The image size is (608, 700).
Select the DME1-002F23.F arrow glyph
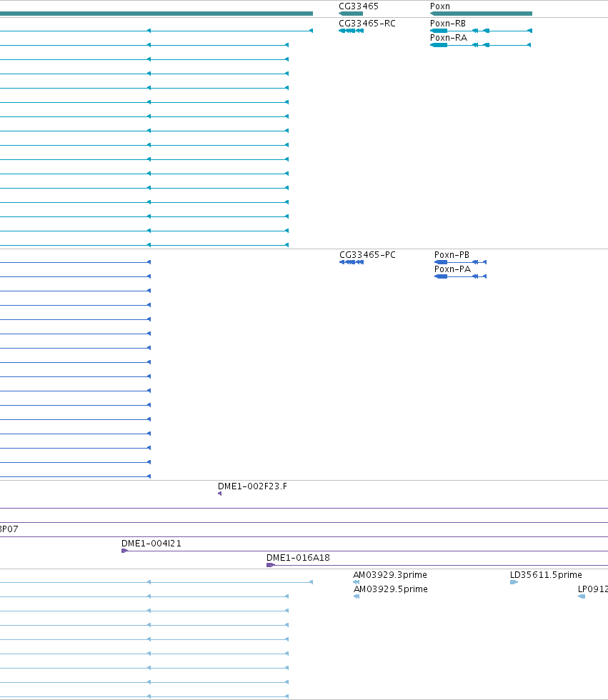point(219,494)
